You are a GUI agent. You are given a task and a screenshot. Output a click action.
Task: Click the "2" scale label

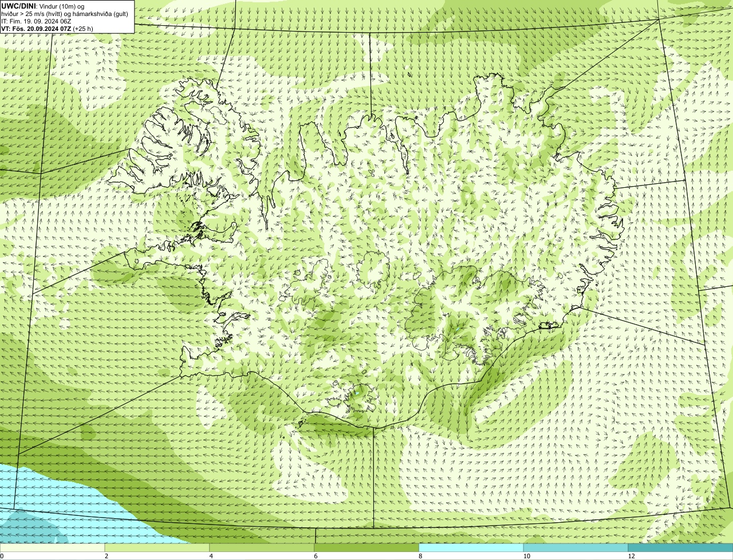(x=107, y=556)
